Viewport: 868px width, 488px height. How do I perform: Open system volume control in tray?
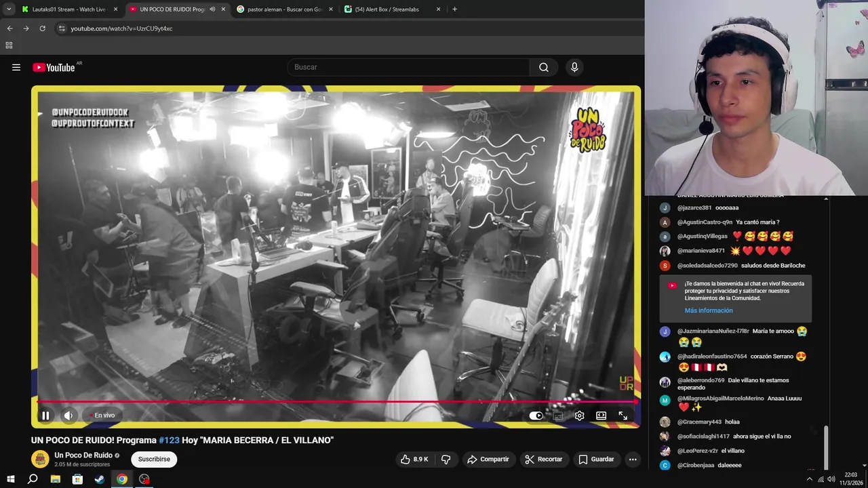coord(831,479)
